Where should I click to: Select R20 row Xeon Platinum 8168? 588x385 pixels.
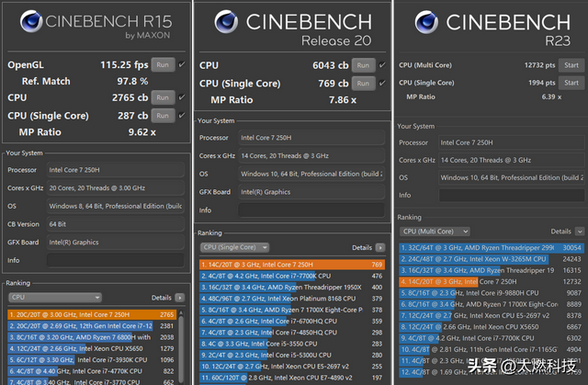(292, 299)
